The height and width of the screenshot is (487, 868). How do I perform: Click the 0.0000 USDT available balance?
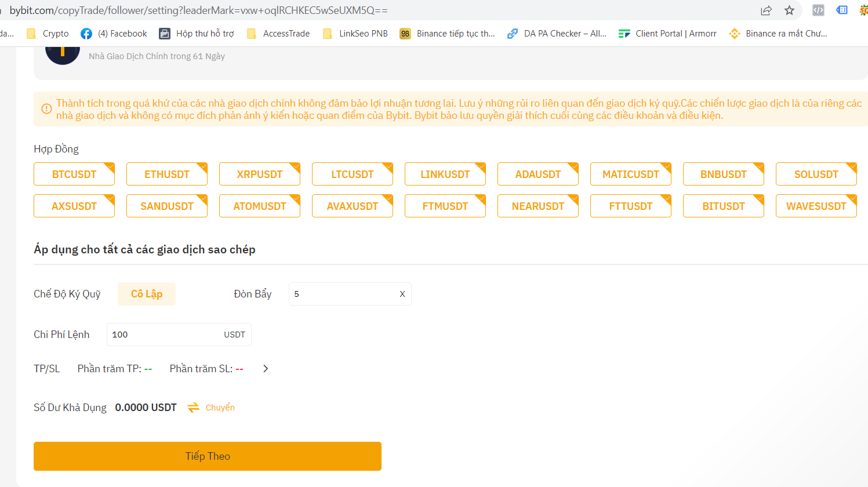click(x=146, y=408)
